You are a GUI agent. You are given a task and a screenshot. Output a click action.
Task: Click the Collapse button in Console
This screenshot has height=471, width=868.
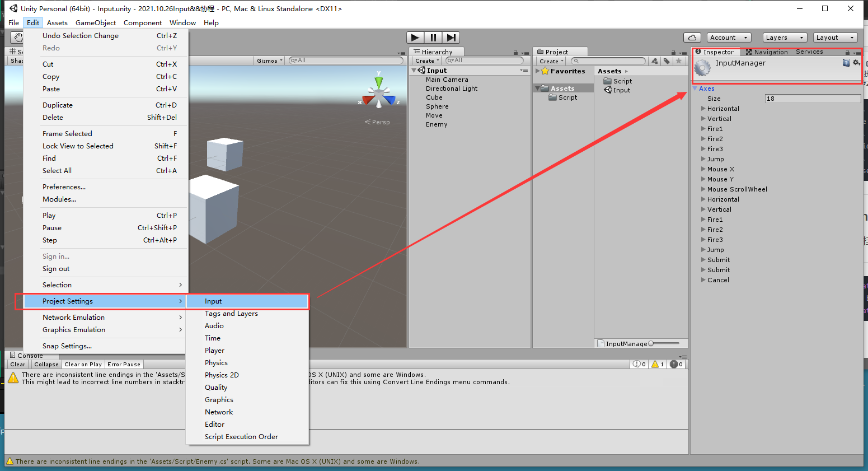coord(45,364)
